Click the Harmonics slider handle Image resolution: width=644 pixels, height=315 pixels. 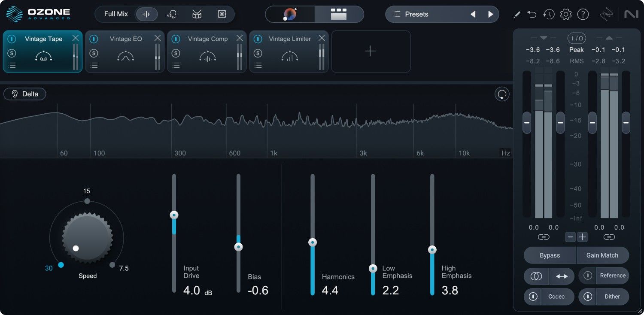(313, 242)
